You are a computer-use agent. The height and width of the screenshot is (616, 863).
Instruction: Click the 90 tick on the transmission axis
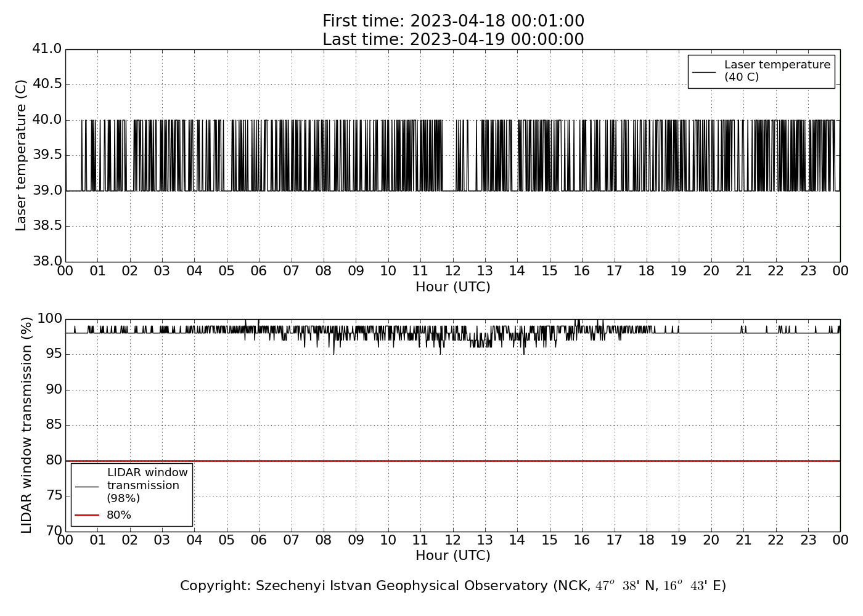54,389
